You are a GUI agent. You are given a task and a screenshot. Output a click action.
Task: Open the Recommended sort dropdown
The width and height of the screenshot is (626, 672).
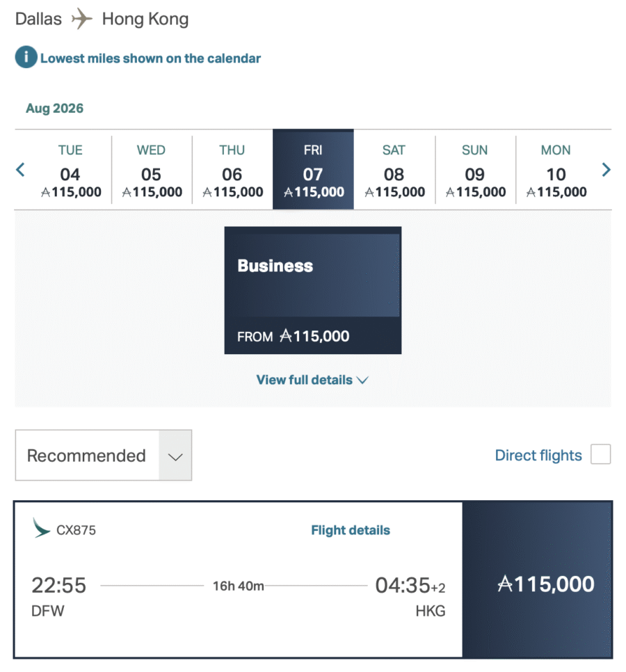(x=103, y=455)
